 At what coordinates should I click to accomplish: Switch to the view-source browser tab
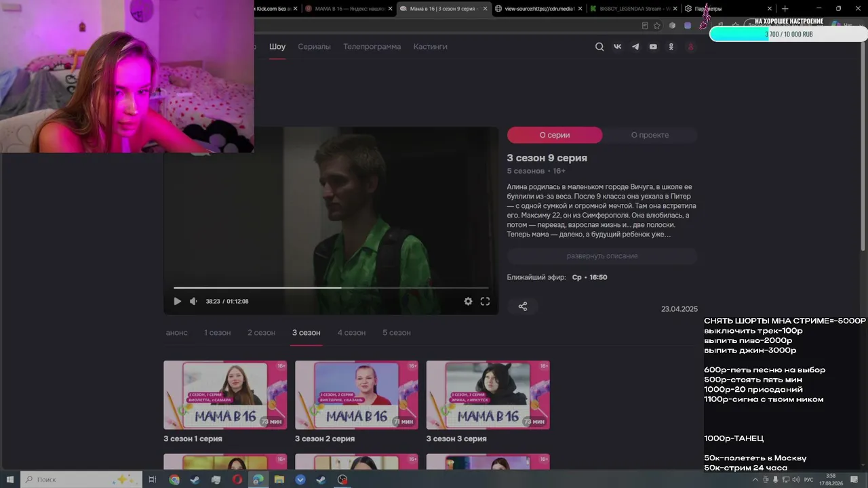538,9
